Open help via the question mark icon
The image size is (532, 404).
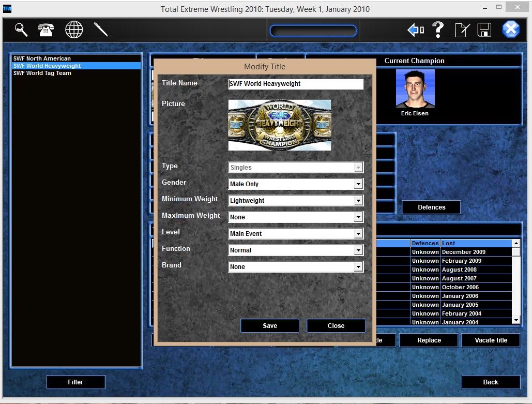(438, 29)
